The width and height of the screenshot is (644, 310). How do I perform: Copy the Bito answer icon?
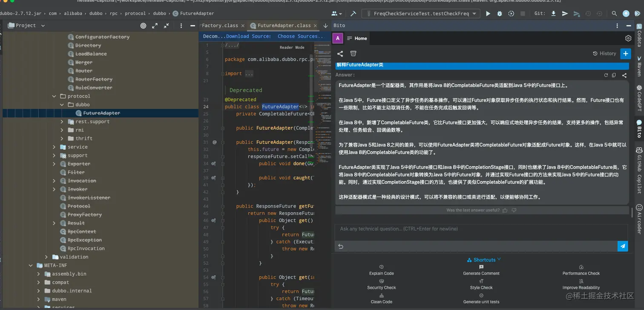tap(614, 75)
